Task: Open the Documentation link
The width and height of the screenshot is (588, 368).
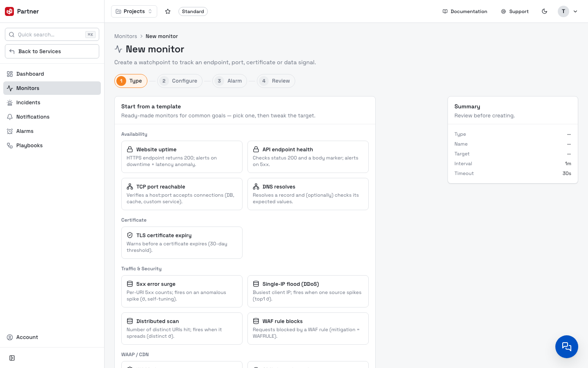Action: (x=465, y=11)
